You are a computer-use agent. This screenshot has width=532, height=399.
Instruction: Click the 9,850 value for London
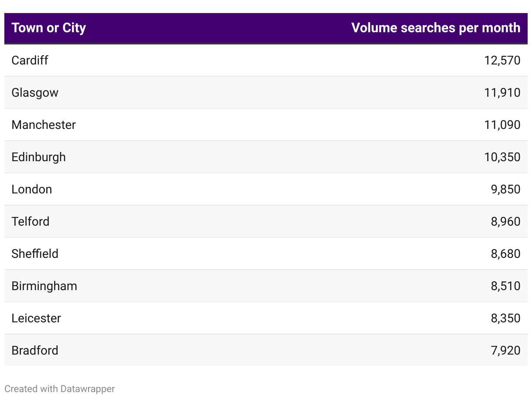pos(505,189)
